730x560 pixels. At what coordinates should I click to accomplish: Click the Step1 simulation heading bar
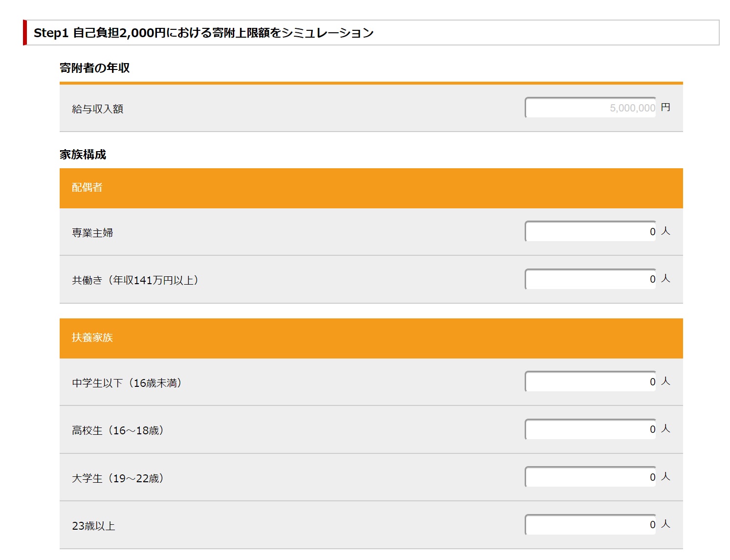[x=203, y=33]
